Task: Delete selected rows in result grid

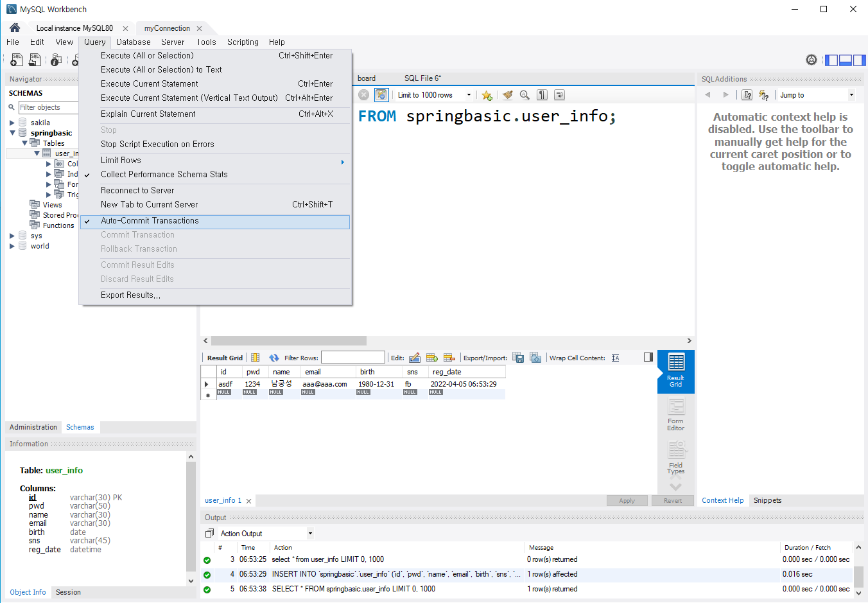Action: (449, 358)
